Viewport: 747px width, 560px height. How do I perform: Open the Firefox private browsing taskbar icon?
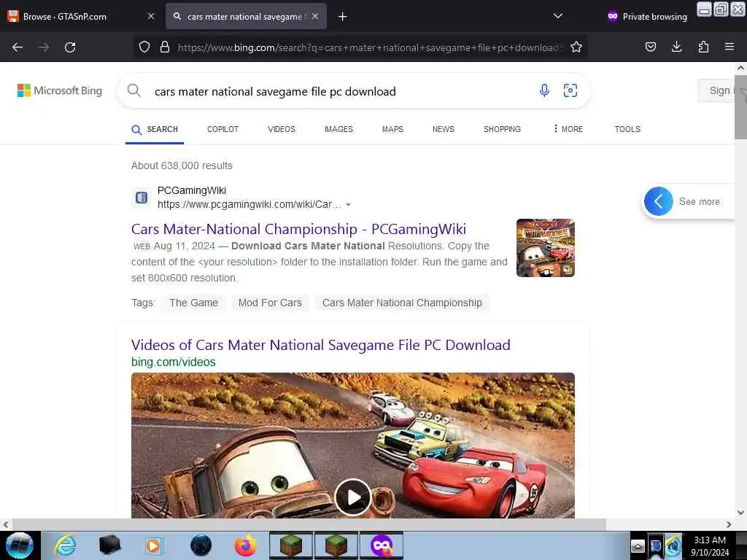click(x=382, y=545)
